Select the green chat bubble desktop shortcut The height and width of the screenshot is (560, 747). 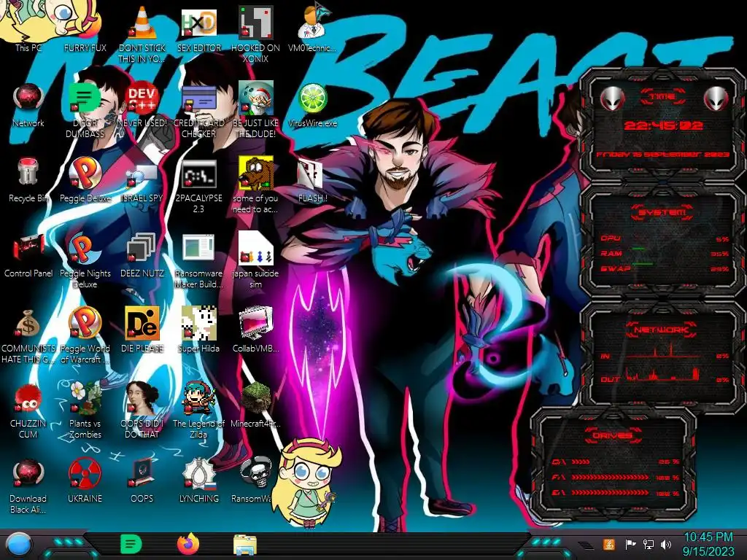tap(85, 98)
